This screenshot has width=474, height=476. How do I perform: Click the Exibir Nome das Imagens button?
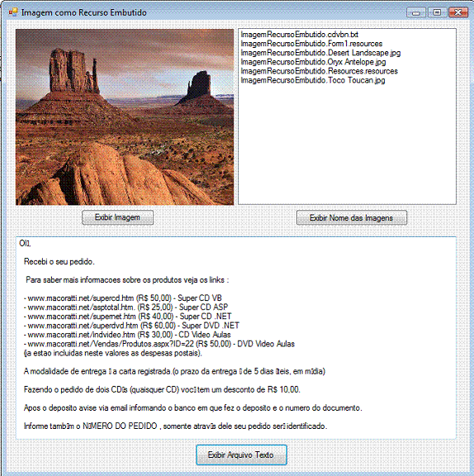point(352,217)
